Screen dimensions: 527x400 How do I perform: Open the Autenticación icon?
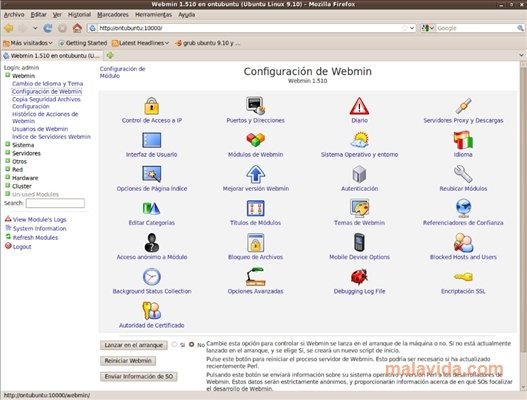tap(359, 174)
